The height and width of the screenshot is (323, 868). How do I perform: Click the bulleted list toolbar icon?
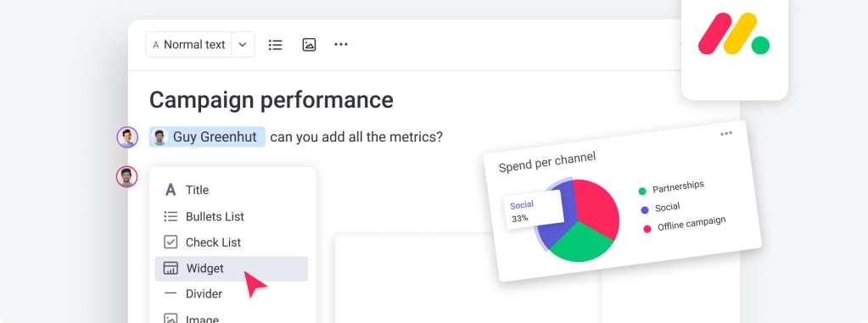275,45
